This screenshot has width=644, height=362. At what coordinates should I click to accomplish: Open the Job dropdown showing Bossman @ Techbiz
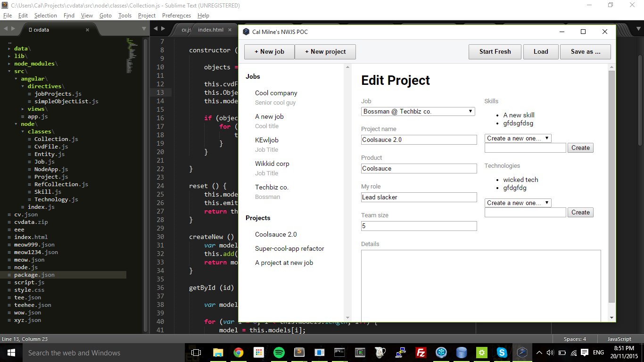point(418,111)
